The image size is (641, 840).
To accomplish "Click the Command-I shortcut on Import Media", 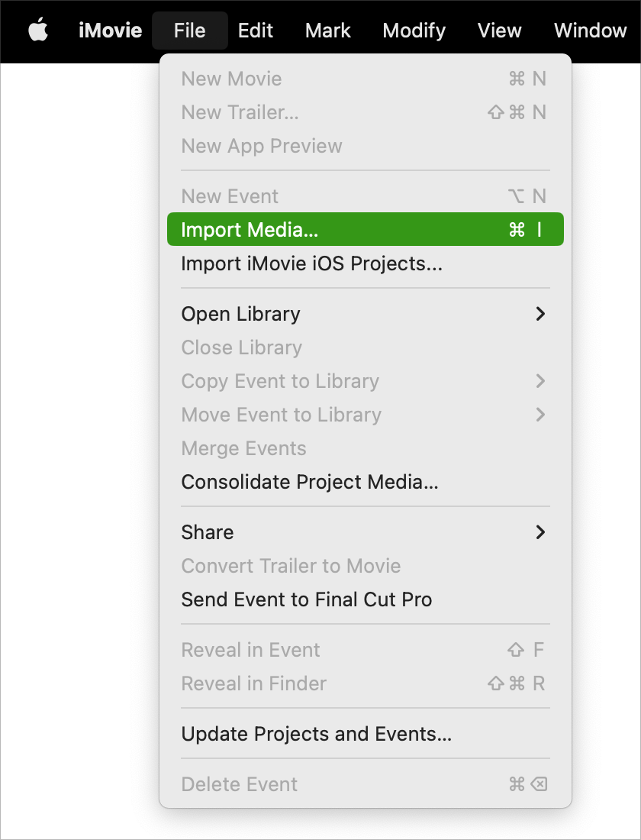I will tap(526, 230).
